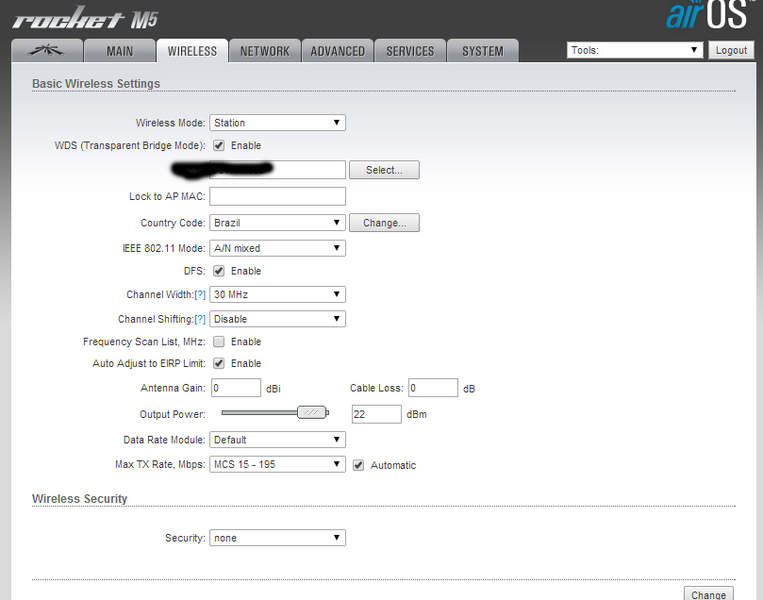This screenshot has height=600, width=763.
Task: Click the Wireless Security heading
Action: pyautogui.click(x=80, y=499)
